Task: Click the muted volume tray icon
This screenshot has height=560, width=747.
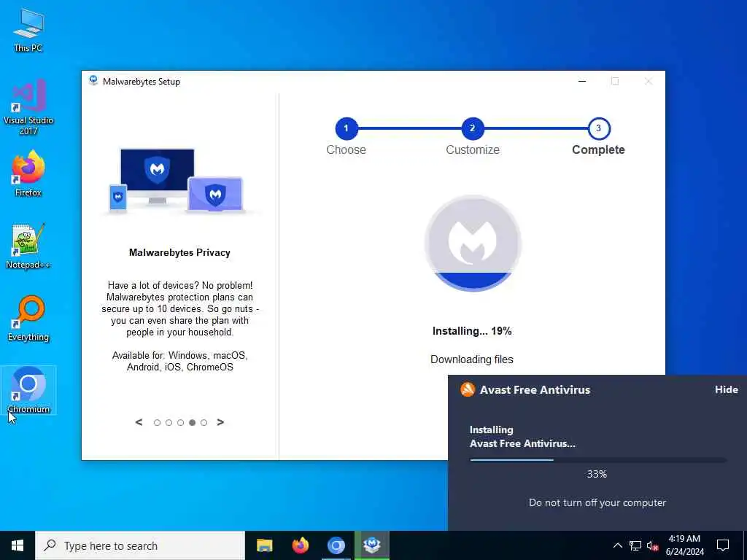Action: pos(653,545)
